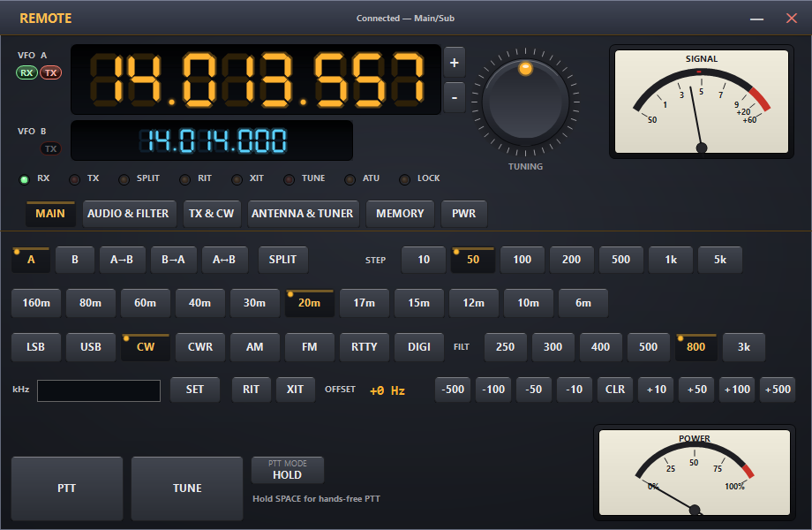812x530 pixels.
Task: Set tuning step to 500
Action: (620, 260)
